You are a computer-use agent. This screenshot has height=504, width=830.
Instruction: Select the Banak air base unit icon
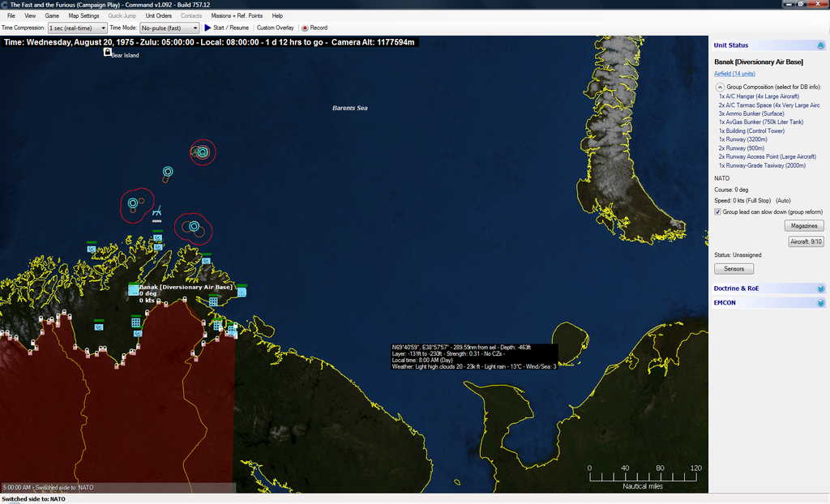134,290
